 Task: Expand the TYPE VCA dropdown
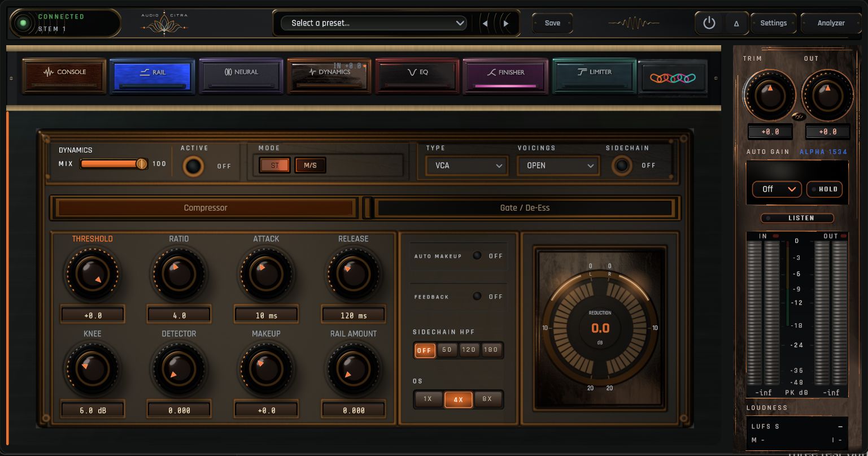(x=465, y=166)
